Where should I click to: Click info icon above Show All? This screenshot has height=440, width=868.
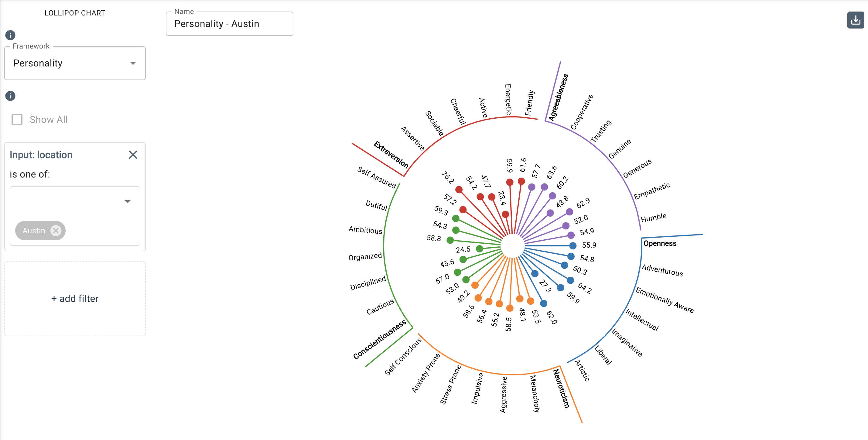coord(10,96)
